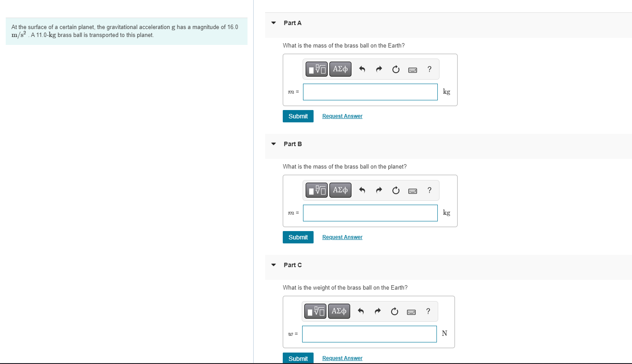Collapse the Part B section triangle
Screen dimensions: 632x364
[273, 144]
